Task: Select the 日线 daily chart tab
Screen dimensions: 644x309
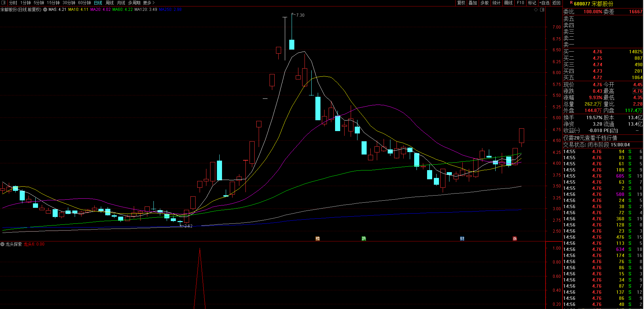Action: [x=98, y=3]
